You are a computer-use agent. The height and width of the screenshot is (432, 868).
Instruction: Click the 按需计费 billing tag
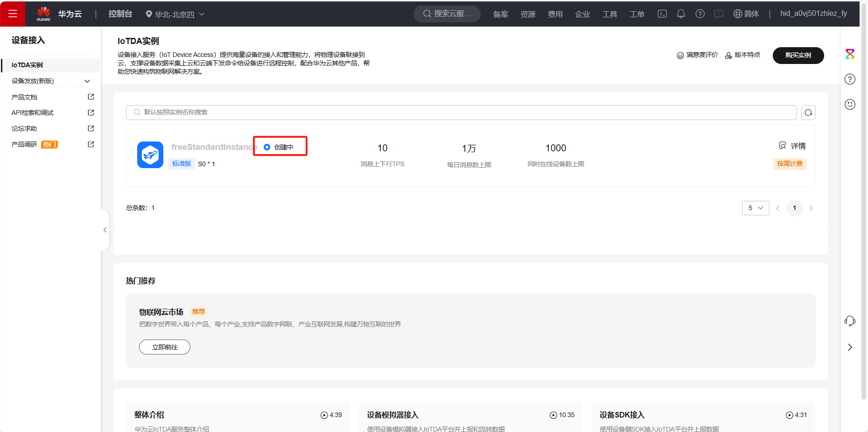(x=790, y=164)
